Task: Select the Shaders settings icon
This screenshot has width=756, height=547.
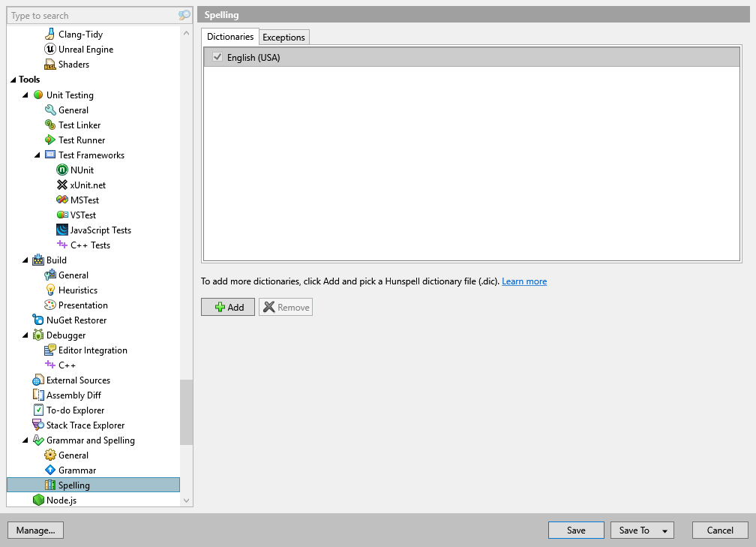Action: click(x=49, y=64)
